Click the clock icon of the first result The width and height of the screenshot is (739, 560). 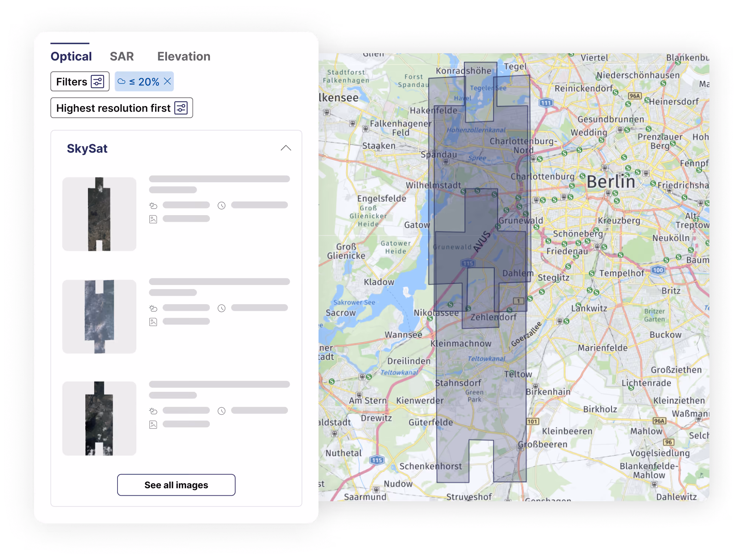[x=221, y=206]
